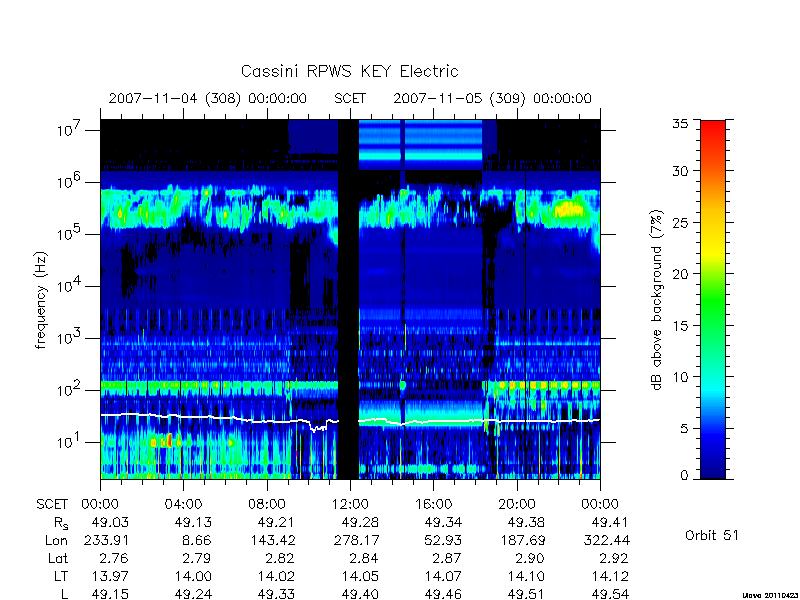Click the top 'SCET' label between the dates
The height and width of the screenshot is (600, 800).
pyautogui.click(x=350, y=98)
